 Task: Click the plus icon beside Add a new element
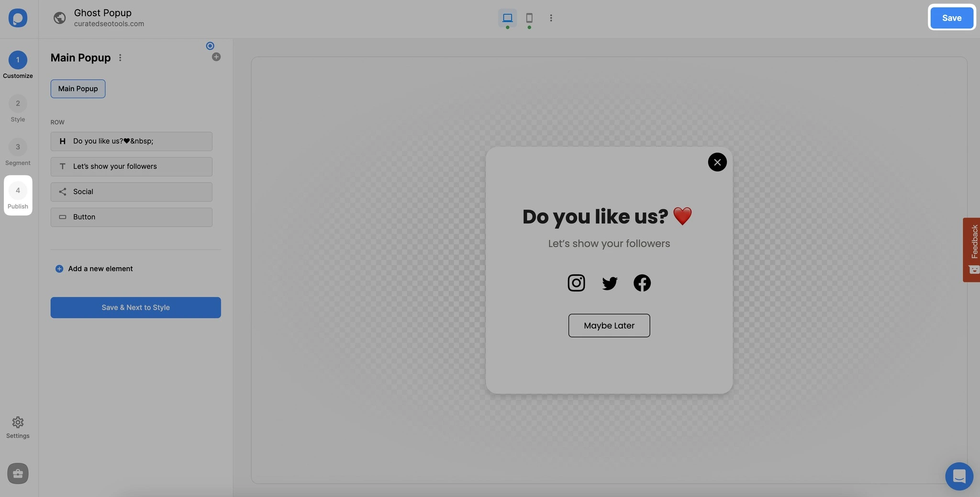pyautogui.click(x=59, y=269)
